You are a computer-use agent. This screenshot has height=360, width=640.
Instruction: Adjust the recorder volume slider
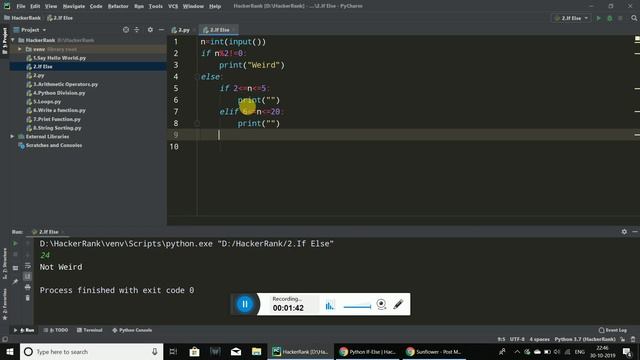pyautogui.click(x=357, y=306)
